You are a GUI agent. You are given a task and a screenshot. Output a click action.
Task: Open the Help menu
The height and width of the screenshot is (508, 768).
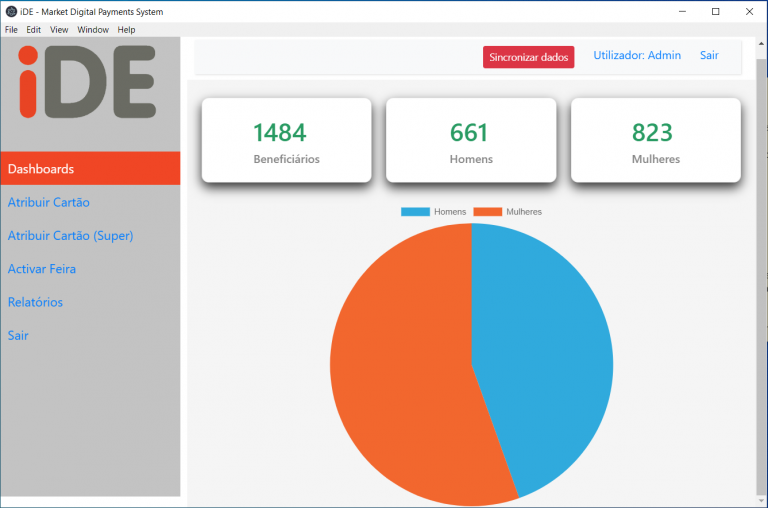(x=126, y=30)
